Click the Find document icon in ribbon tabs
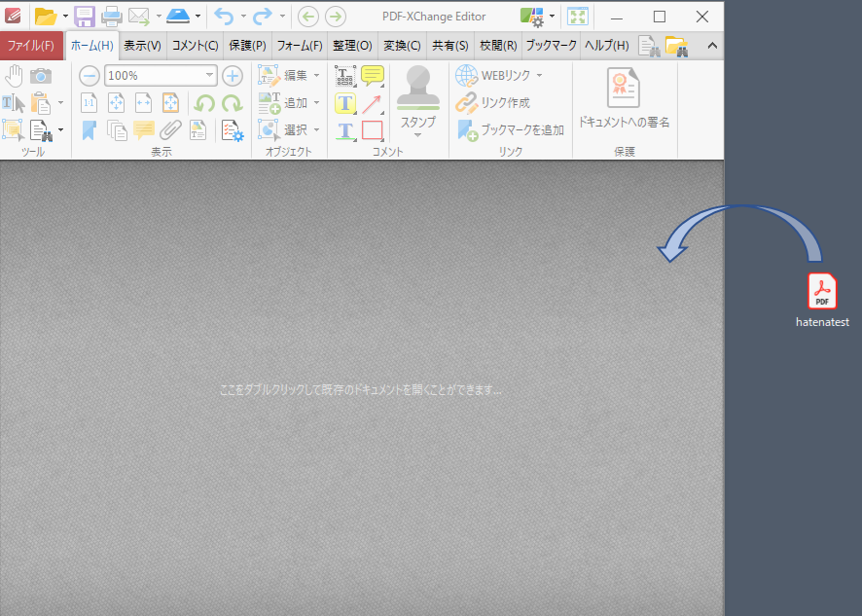 pyautogui.click(x=649, y=46)
